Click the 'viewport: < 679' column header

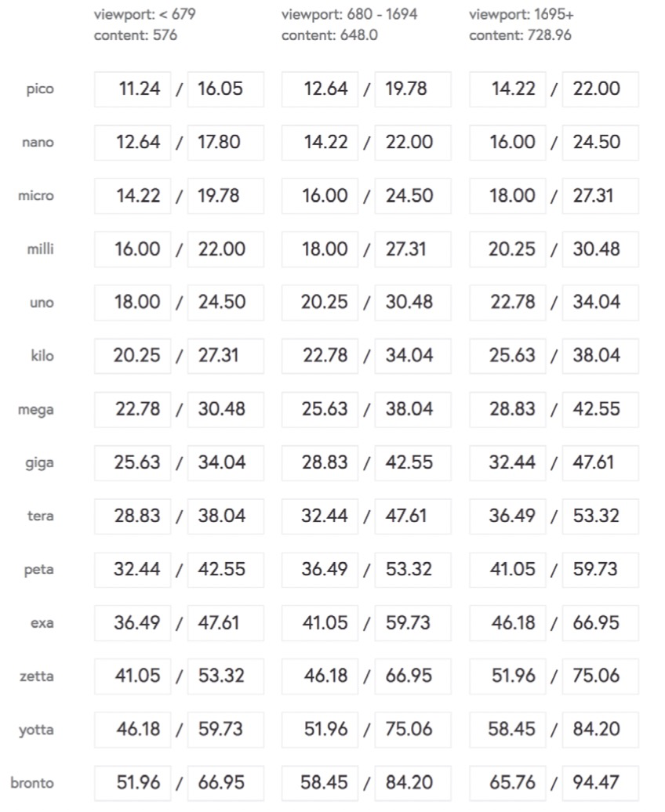click(144, 14)
